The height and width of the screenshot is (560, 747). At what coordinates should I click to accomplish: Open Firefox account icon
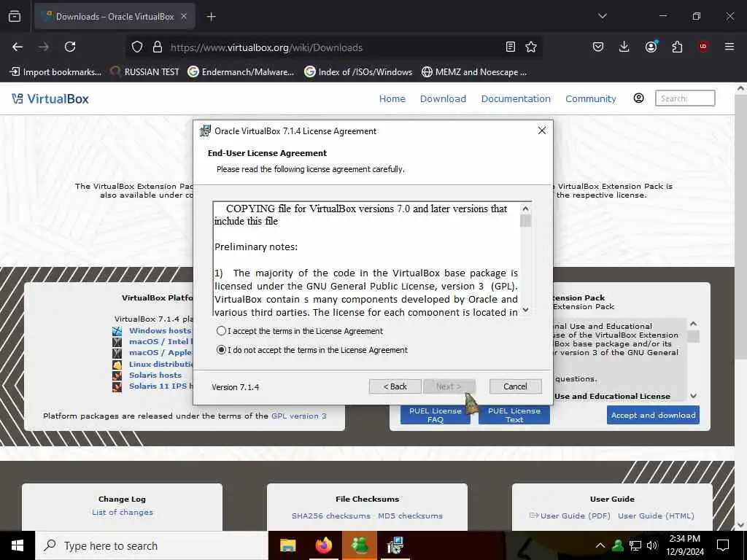coord(651,47)
